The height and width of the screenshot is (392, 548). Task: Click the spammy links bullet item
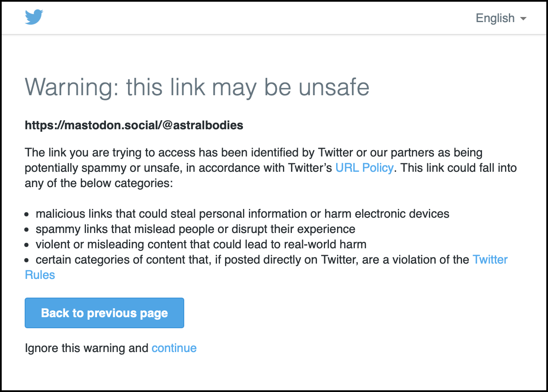click(x=195, y=229)
